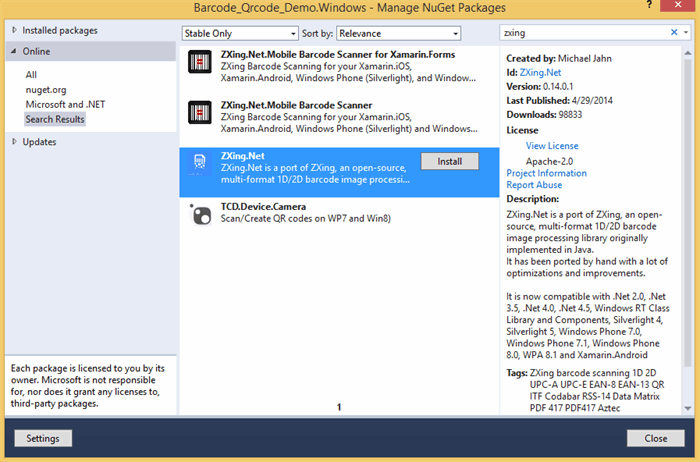700x462 pixels.
Task: Select ZXing.Net.Mobile Barcode Scanner for Xamarin.Forms title
Action: (x=338, y=54)
